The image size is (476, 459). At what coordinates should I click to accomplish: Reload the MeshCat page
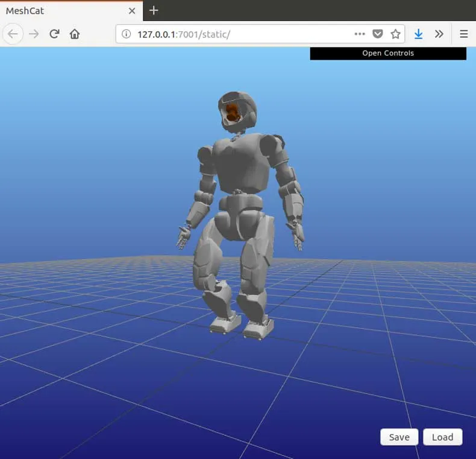(x=54, y=34)
